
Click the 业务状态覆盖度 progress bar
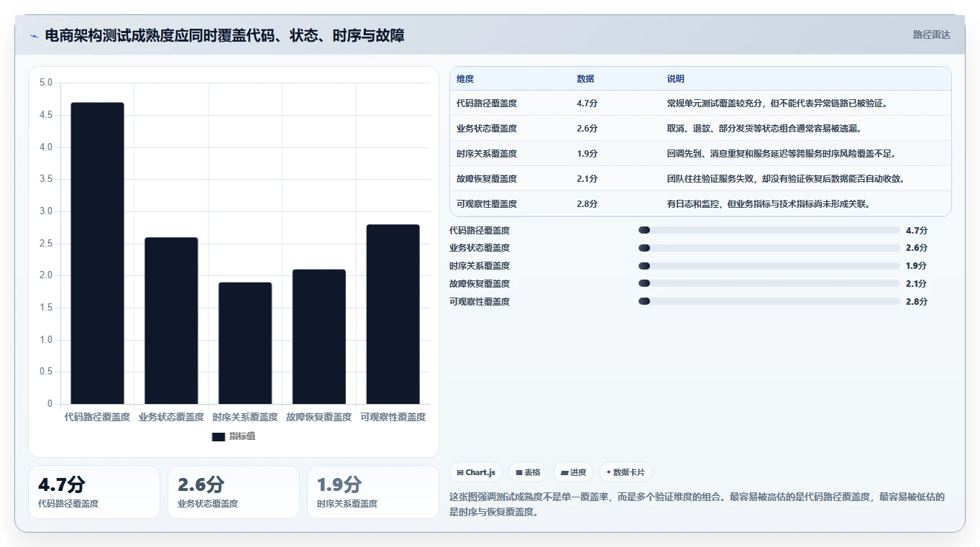coord(769,248)
